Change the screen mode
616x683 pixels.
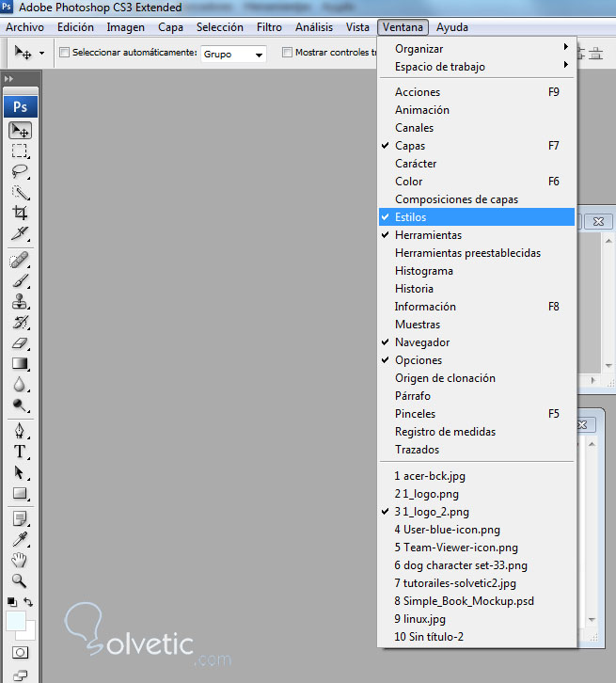pos(20,675)
